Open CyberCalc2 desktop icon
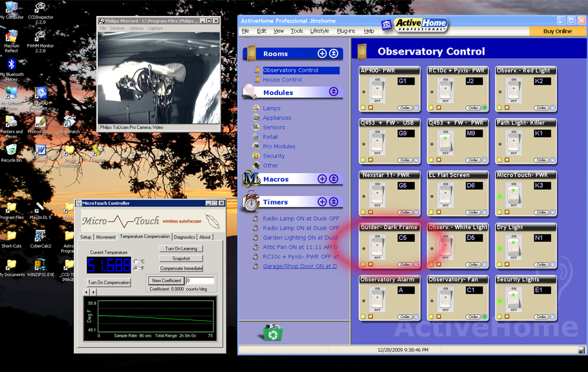588x372 pixels. [x=41, y=239]
